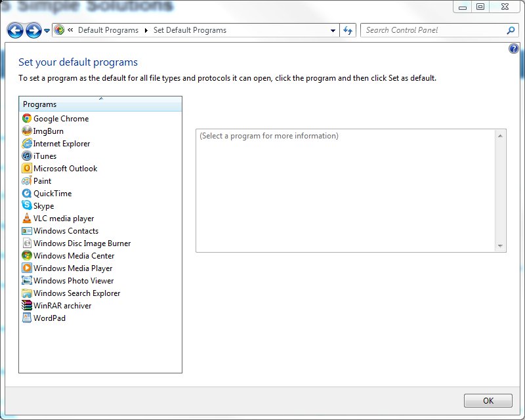Click the description box scroll down arrow
The width and height of the screenshot is (525, 420).
click(501, 247)
